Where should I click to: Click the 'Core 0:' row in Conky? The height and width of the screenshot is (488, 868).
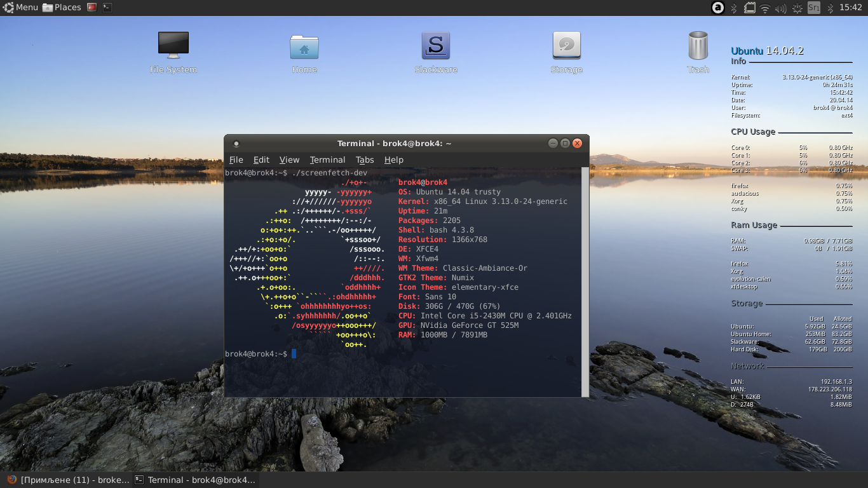(x=792, y=148)
